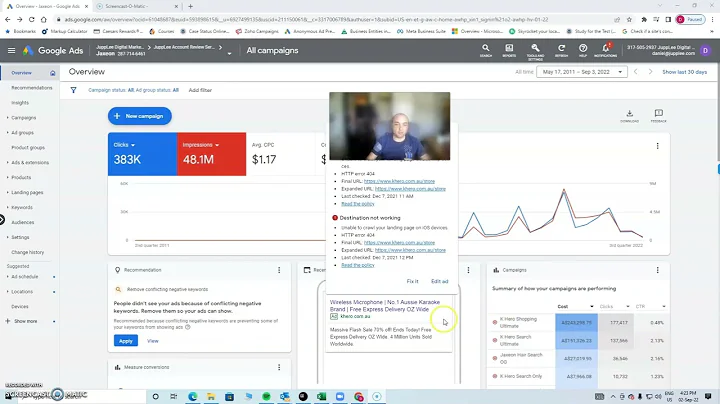This screenshot has width=720, height=404.
Task: Open the Wireless Microphone ad headline
Action: (x=385, y=306)
